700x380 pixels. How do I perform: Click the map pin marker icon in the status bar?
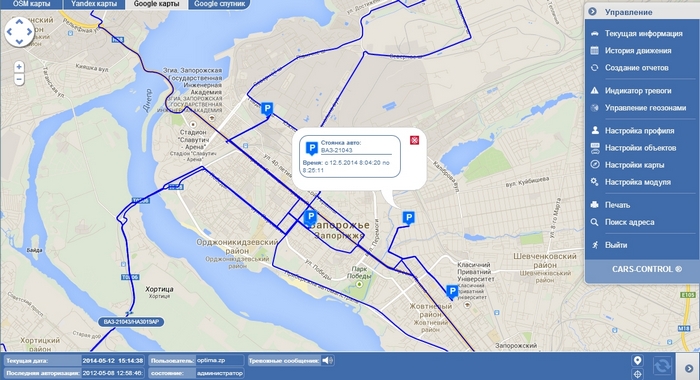tap(638, 360)
